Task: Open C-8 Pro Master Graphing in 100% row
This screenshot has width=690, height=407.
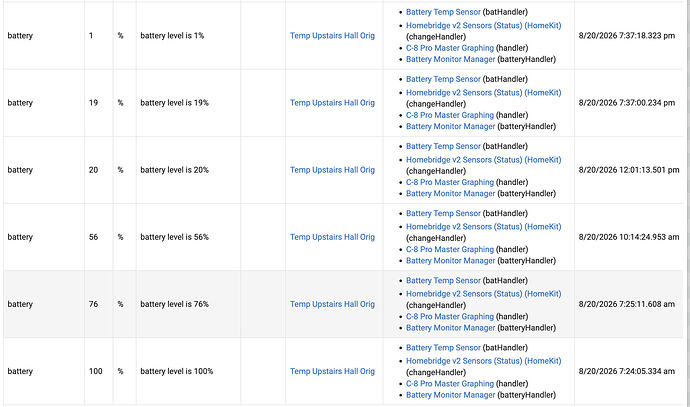Action: point(450,383)
